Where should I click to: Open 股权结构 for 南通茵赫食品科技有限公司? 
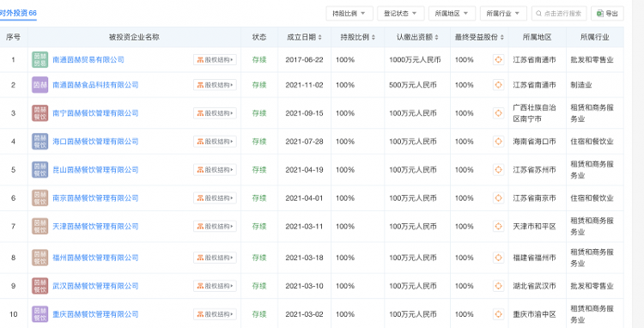(x=215, y=85)
